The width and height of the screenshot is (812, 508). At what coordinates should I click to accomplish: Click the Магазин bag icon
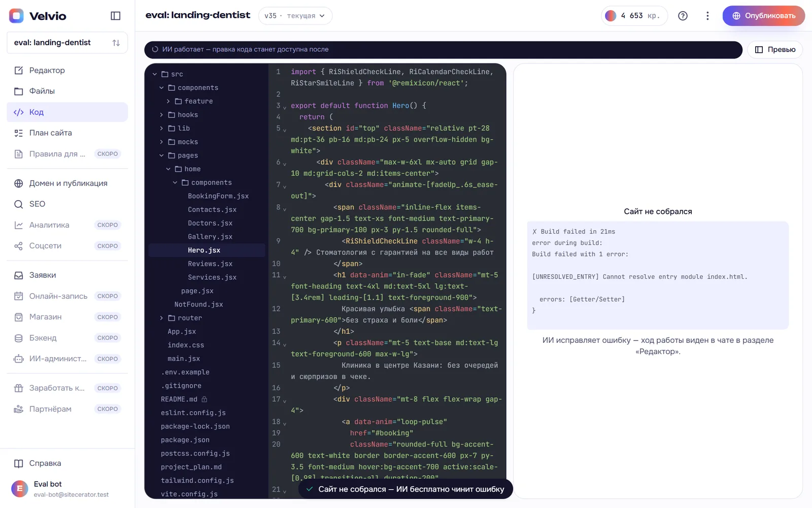pyautogui.click(x=19, y=317)
